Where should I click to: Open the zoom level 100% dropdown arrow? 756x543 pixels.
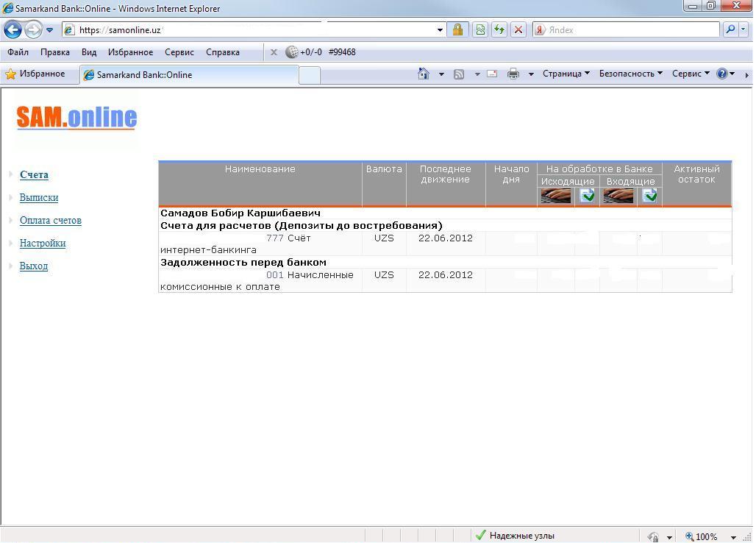pyautogui.click(x=733, y=537)
